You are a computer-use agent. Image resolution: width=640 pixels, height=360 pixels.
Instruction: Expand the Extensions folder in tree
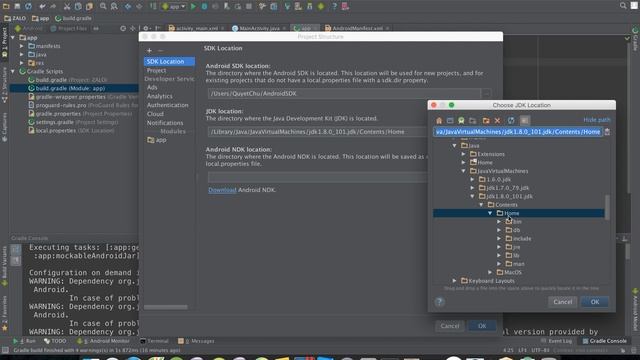click(463, 154)
